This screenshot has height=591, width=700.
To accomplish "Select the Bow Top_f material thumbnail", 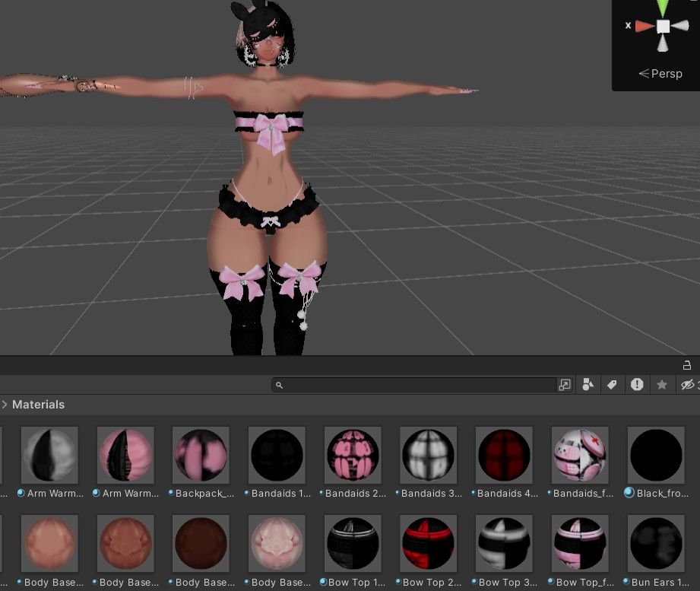I will pyautogui.click(x=580, y=543).
